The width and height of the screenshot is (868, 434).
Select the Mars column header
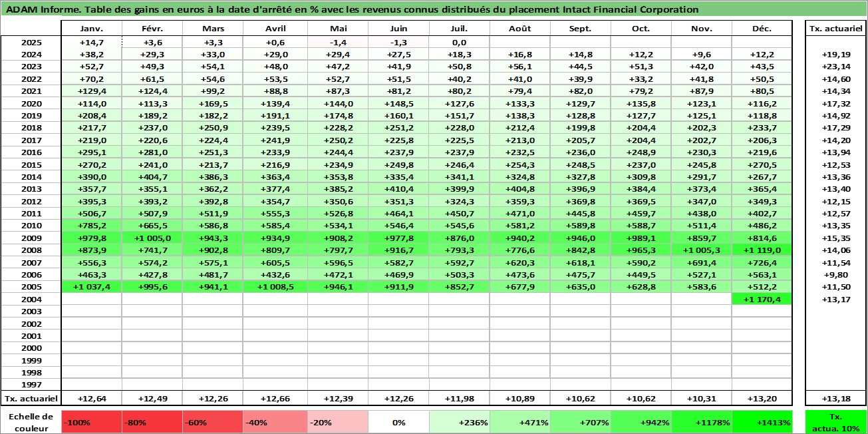tap(213, 29)
